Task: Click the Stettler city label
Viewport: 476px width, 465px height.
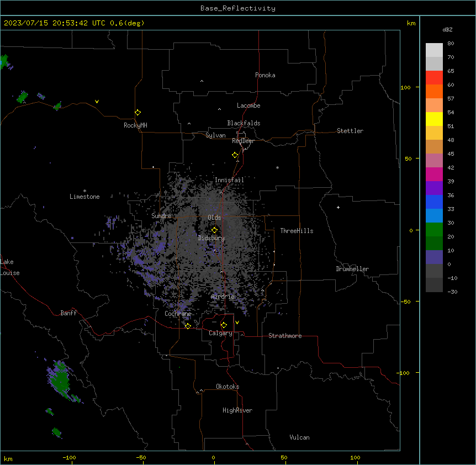Action: pos(350,131)
